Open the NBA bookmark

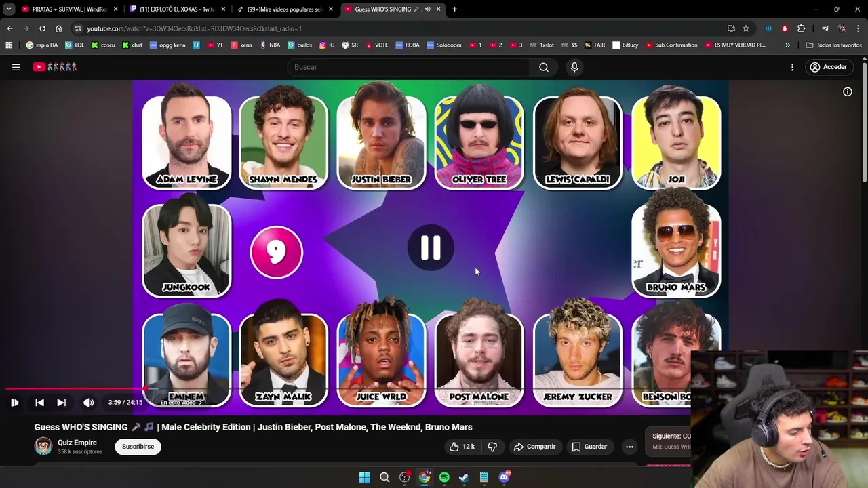pyautogui.click(x=269, y=45)
